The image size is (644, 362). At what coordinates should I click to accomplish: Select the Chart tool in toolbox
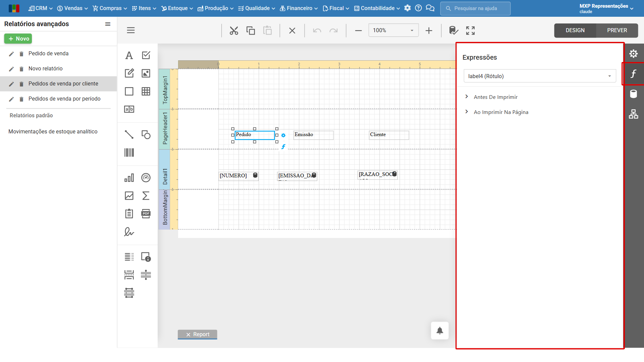pos(129,178)
